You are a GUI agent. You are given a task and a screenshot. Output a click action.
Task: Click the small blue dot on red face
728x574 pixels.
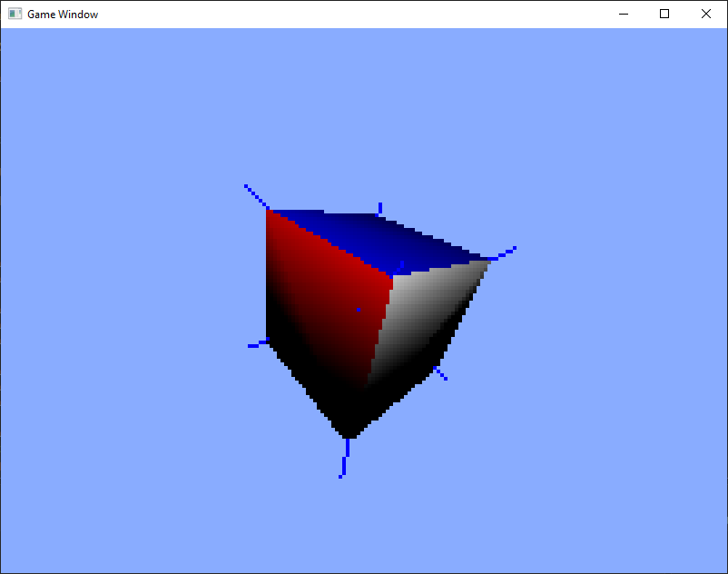(359, 310)
